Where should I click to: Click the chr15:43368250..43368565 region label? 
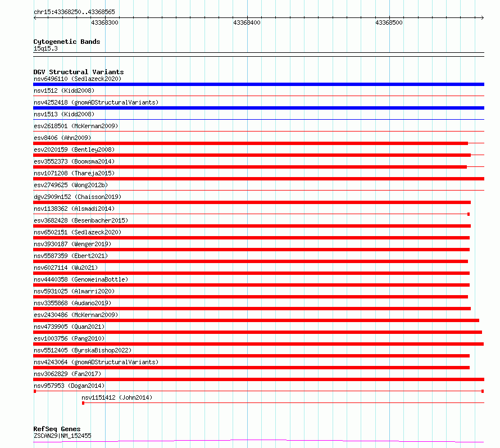tap(74, 12)
